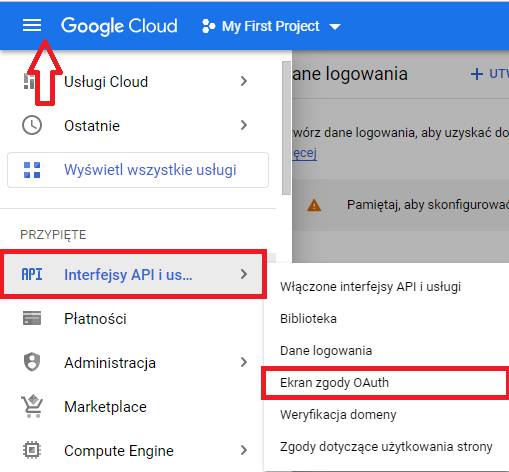Expand the Administracja submenu chevron
The width and height of the screenshot is (509, 472).
tap(244, 362)
